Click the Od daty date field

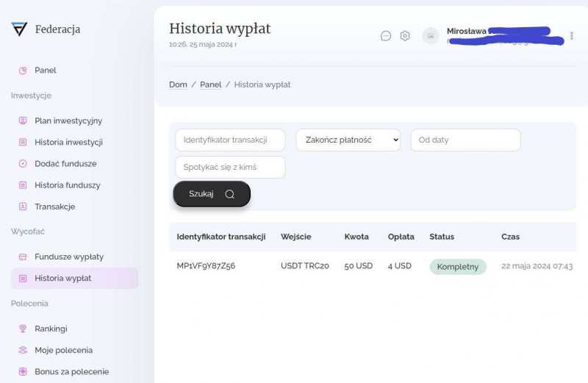465,140
